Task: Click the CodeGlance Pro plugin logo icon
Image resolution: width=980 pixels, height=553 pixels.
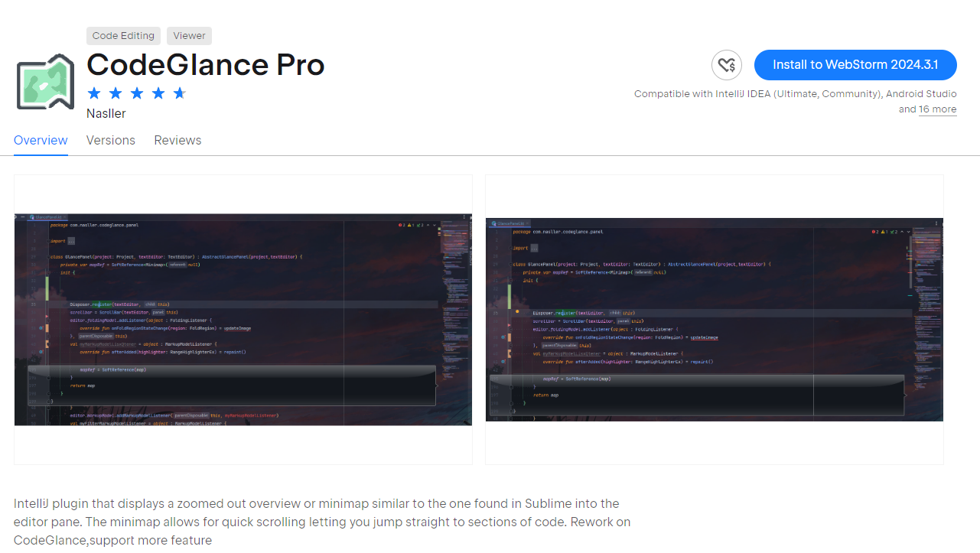Action: [45, 82]
